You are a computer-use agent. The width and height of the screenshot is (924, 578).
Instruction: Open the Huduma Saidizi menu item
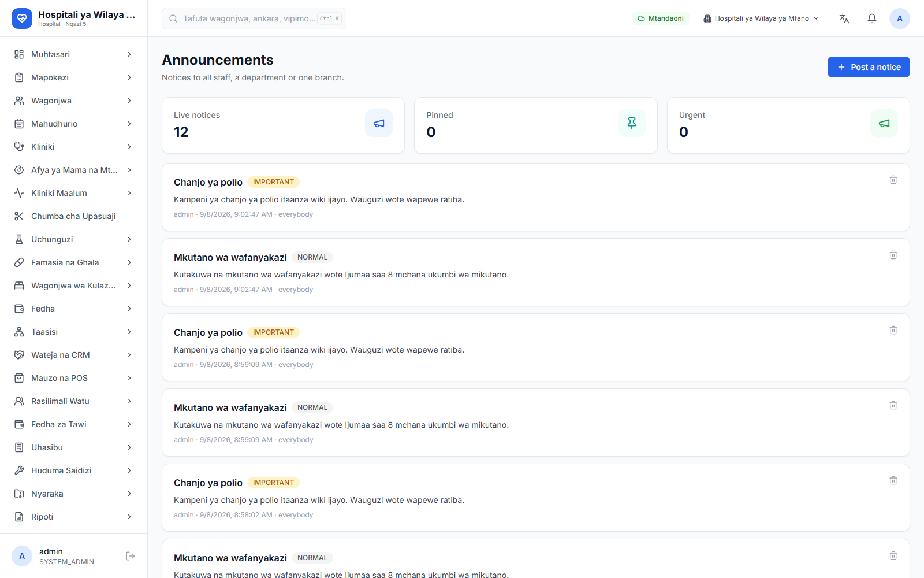coord(73,470)
